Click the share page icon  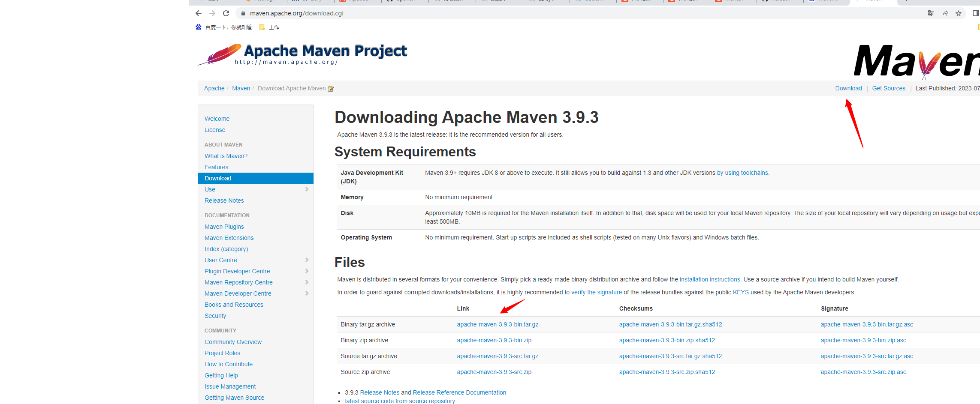(x=945, y=13)
